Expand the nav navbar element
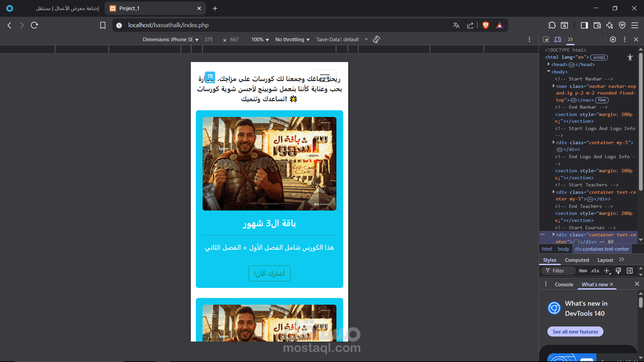This screenshot has width=644, height=362. point(553,86)
